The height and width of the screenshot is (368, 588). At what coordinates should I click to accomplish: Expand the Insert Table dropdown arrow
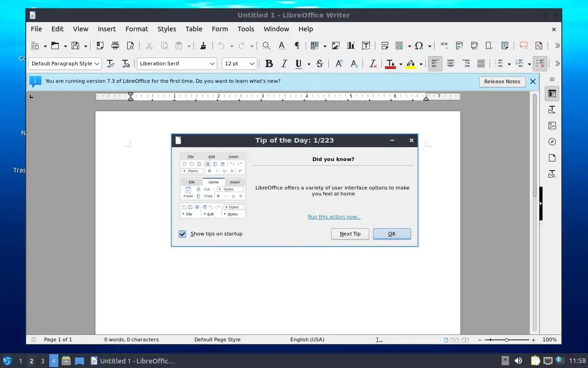[325, 46]
